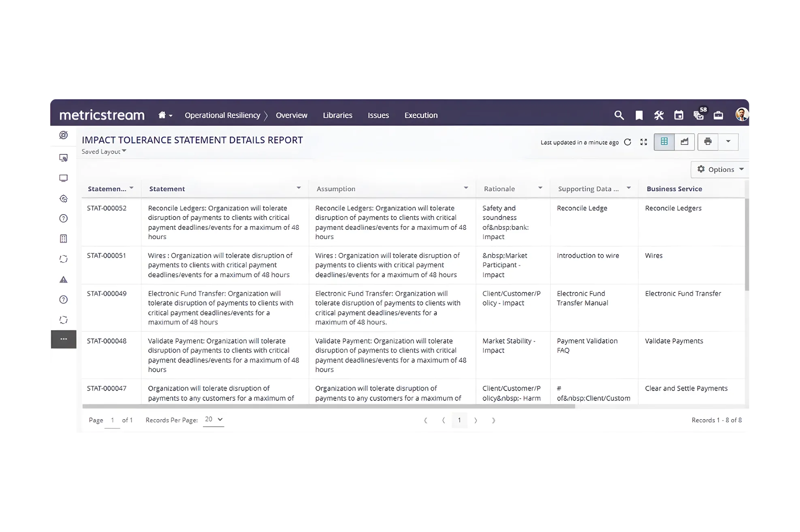
Task: Click the warning triangle sidebar icon
Action: coord(64,280)
